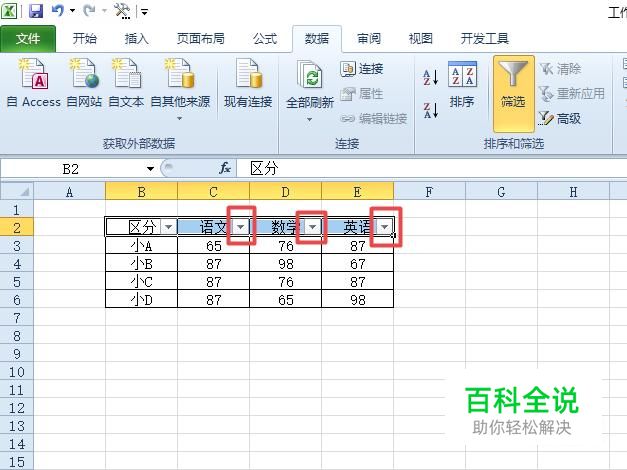Select cell containing 小A

click(141, 246)
